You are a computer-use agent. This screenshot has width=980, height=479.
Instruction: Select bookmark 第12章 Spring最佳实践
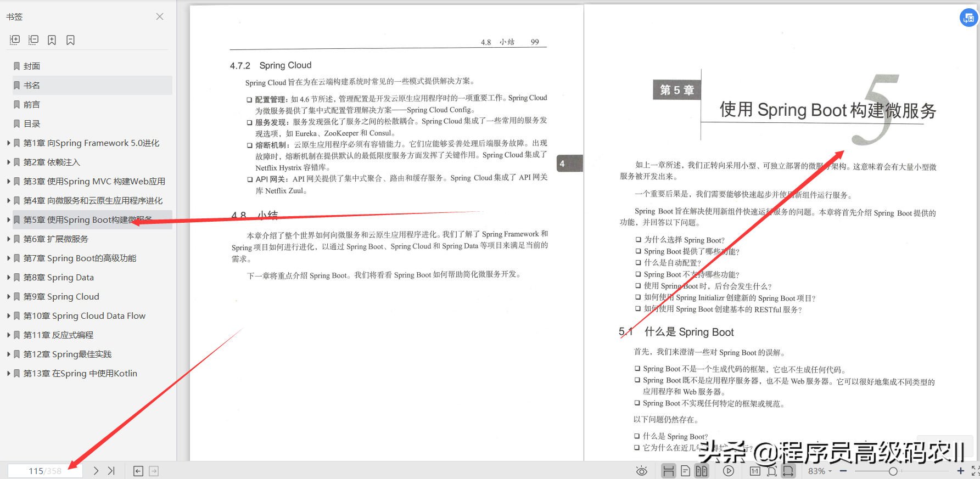pyautogui.click(x=67, y=354)
